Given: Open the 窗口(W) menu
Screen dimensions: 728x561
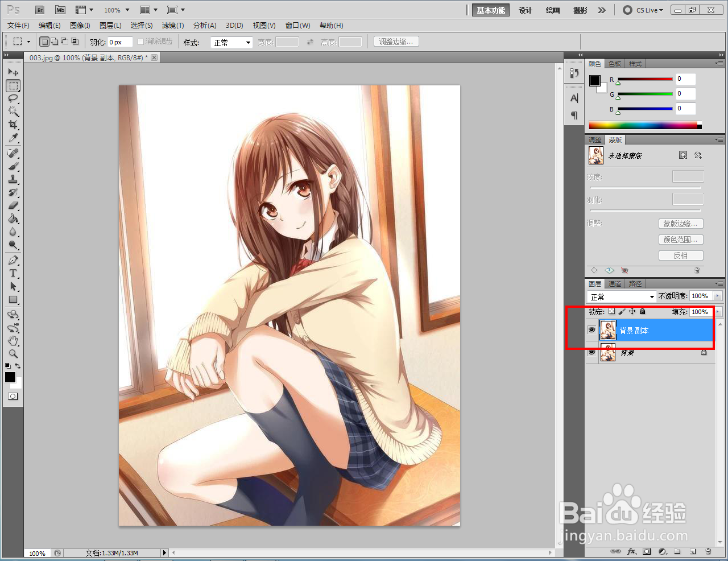Looking at the screenshot, I should 298,26.
